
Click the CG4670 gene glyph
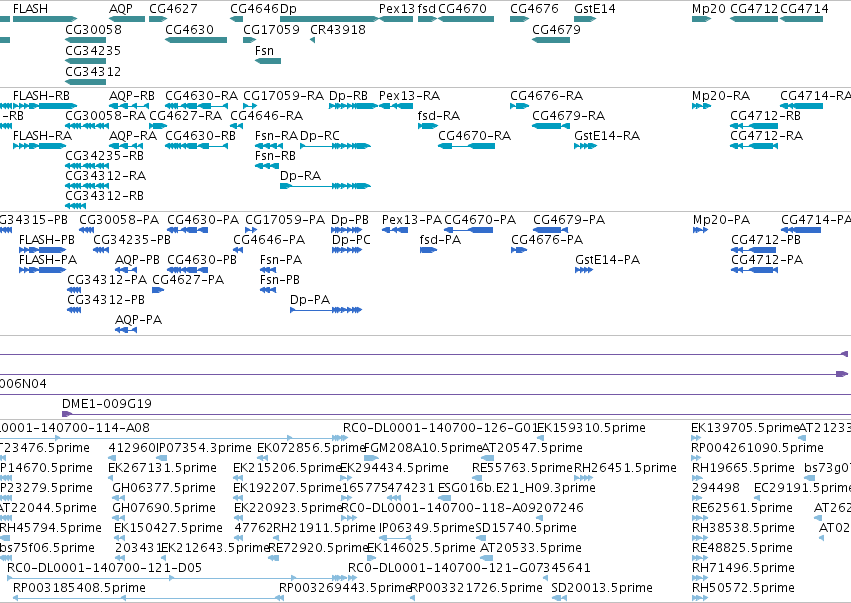click(466, 19)
